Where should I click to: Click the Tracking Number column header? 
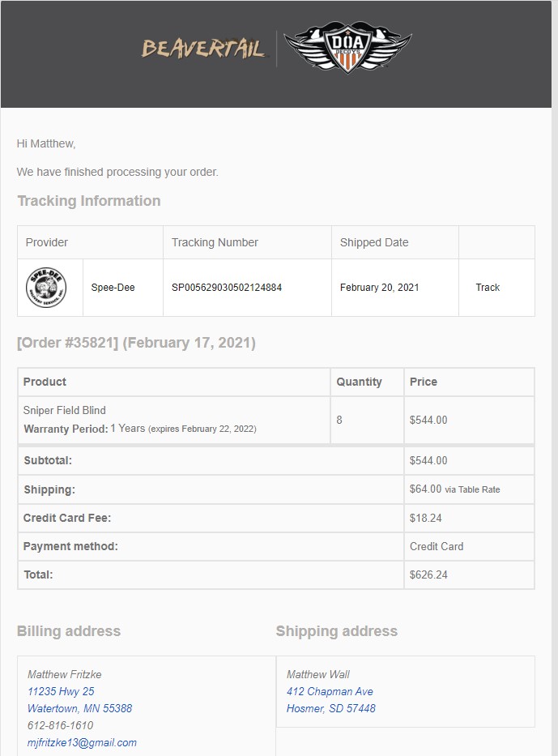[x=215, y=242]
